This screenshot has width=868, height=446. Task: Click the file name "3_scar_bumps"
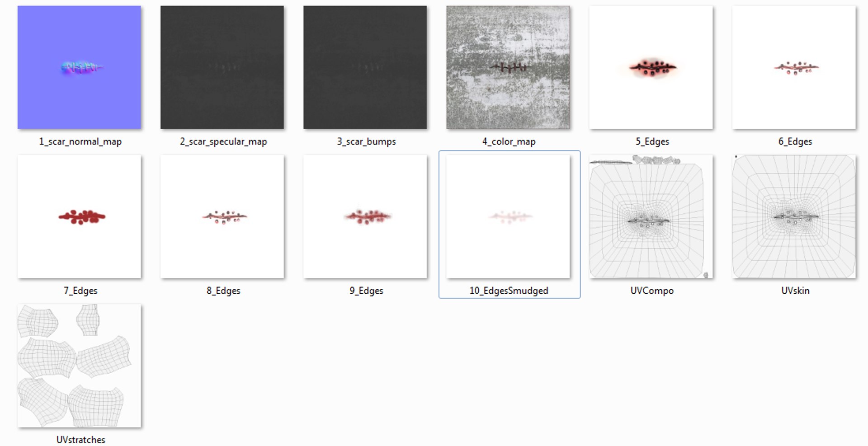point(366,141)
